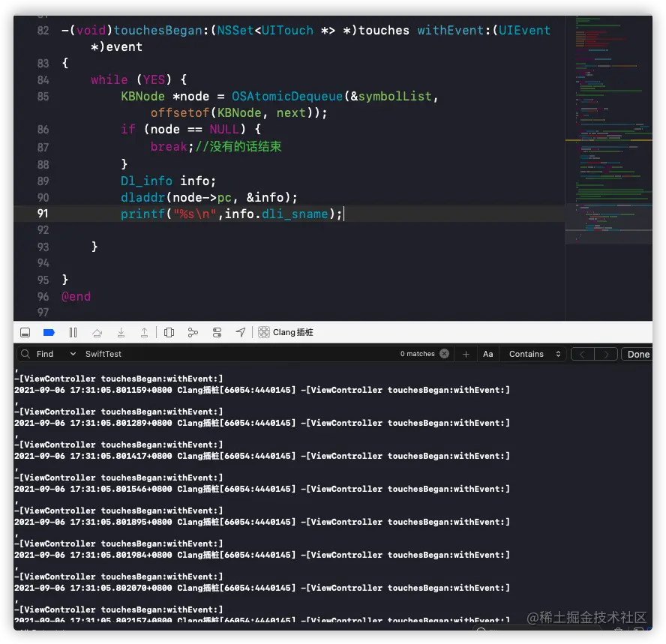Screen dimensions: 666x644
Task: Select the Clang 插桩 process in debug bar
Action: [286, 332]
